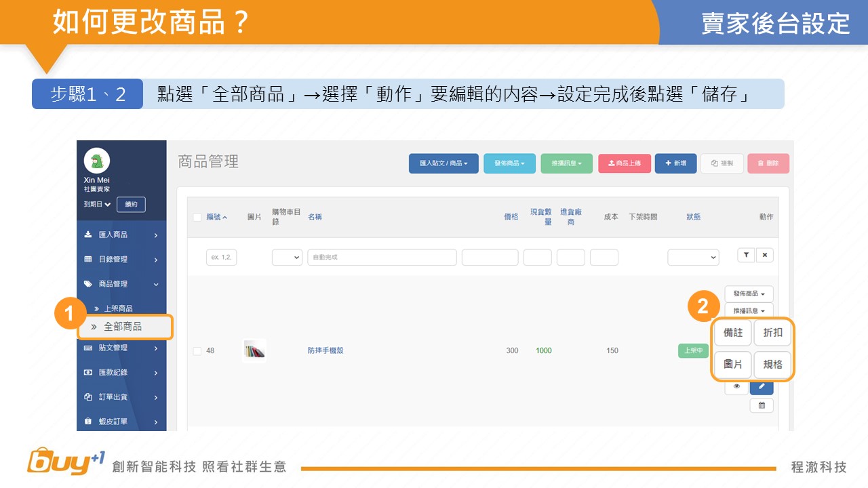
Task: Click the blue pencil edit icon
Action: click(x=762, y=387)
